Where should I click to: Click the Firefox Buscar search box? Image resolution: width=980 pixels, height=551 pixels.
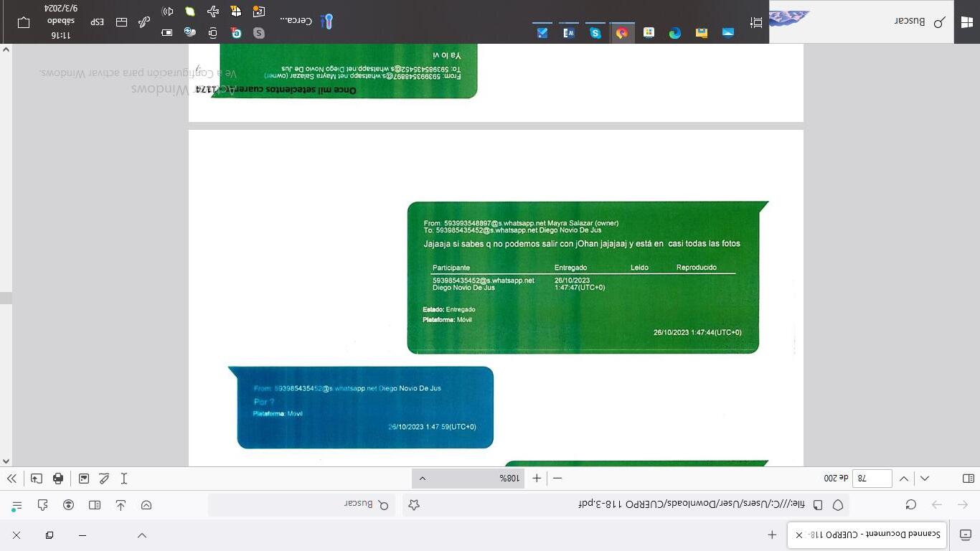coord(301,505)
